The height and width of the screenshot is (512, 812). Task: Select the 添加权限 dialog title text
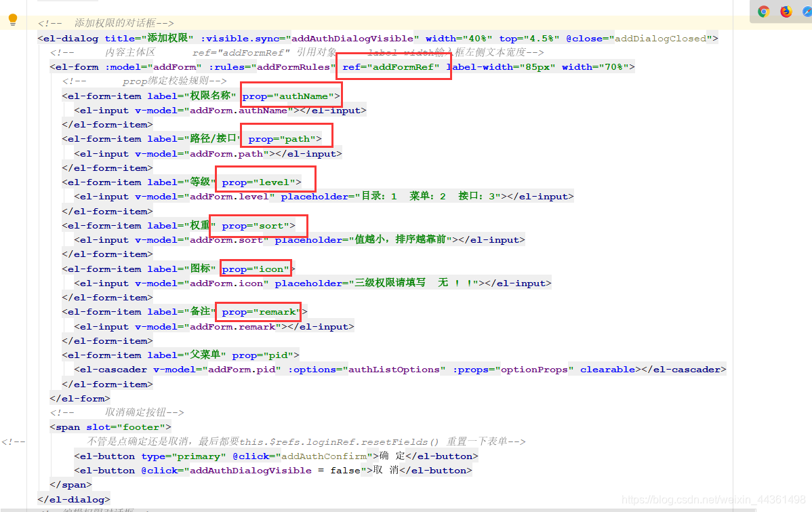(x=167, y=38)
